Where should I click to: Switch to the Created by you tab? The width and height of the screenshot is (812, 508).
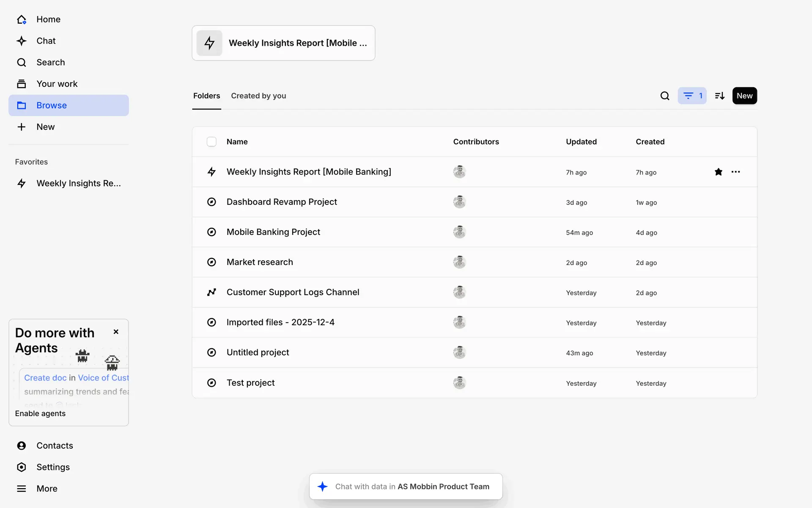point(258,96)
